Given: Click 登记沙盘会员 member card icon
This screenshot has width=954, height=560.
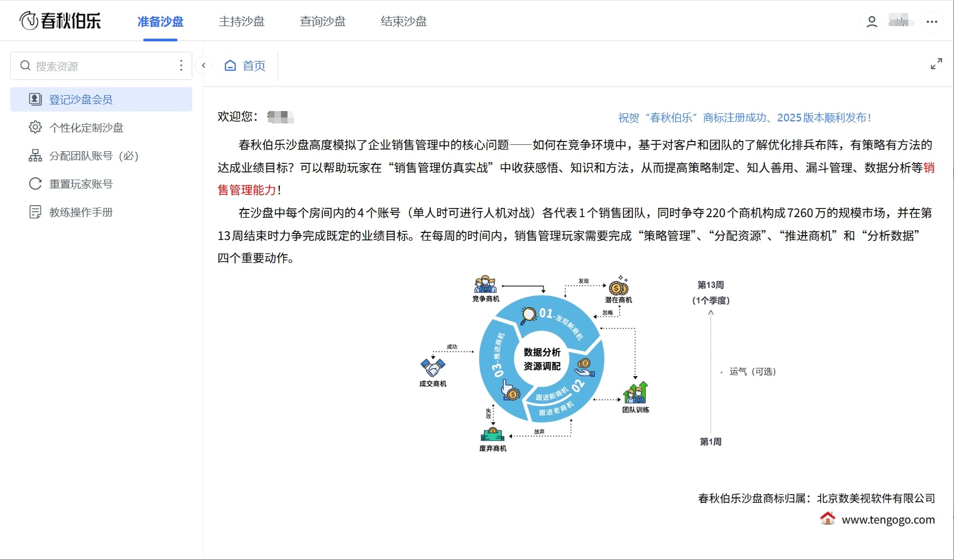Looking at the screenshot, I should pos(35,99).
